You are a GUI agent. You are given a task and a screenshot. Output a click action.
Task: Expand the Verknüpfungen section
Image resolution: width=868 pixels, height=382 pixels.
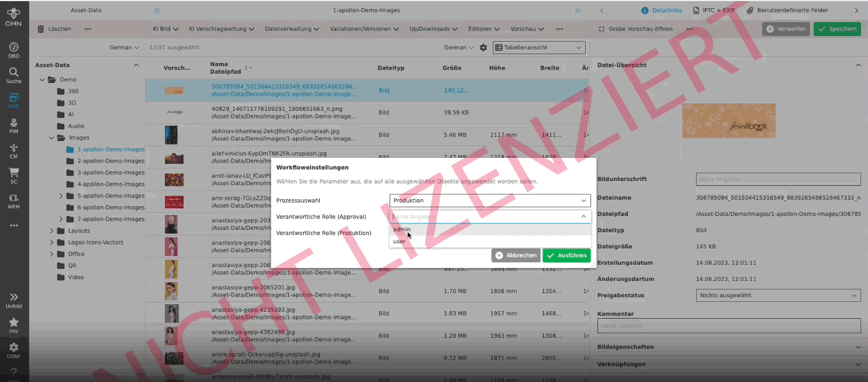(858, 364)
